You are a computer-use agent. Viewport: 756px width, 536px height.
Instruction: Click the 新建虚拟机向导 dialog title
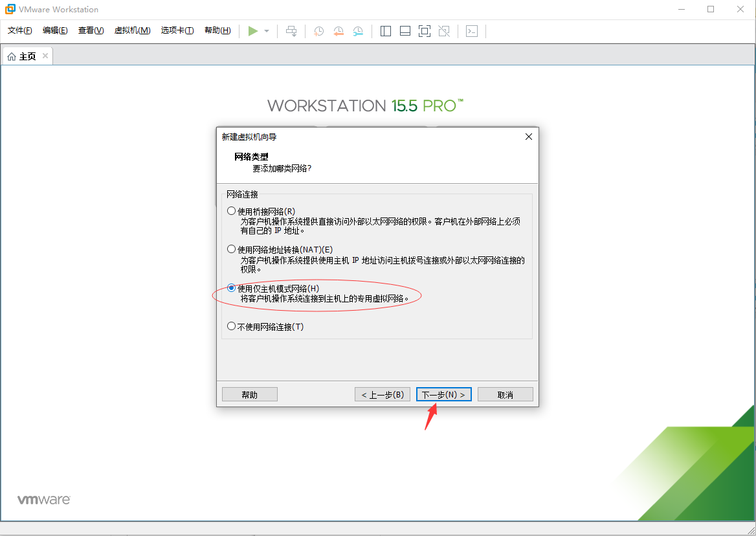[x=249, y=137]
